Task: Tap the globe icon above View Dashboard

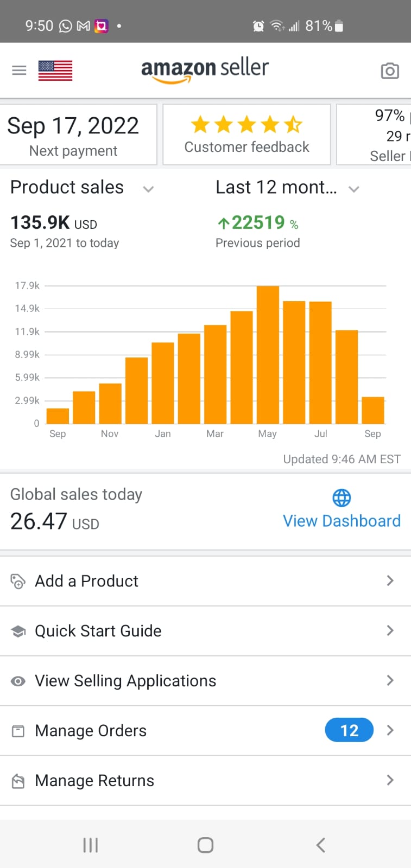Action: point(342,497)
